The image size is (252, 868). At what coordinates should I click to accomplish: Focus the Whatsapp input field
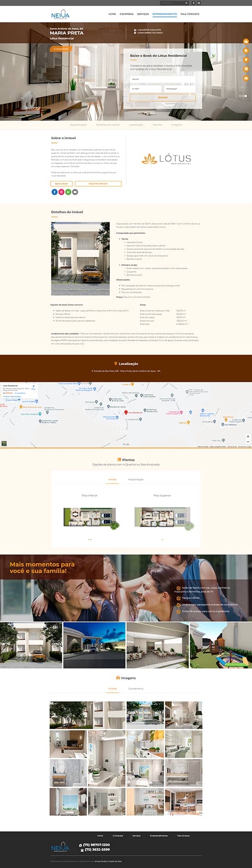coord(180,88)
